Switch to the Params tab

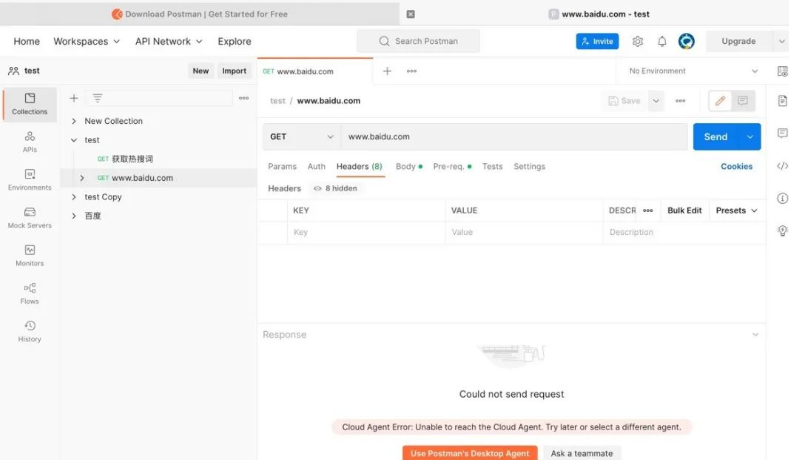pos(282,167)
